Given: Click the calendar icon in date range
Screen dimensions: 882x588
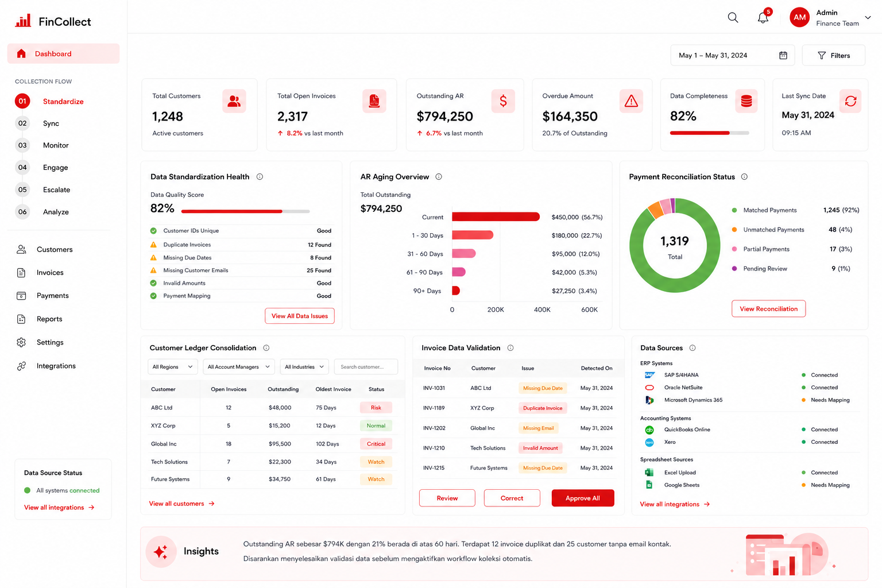Looking at the screenshot, I should 783,55.
